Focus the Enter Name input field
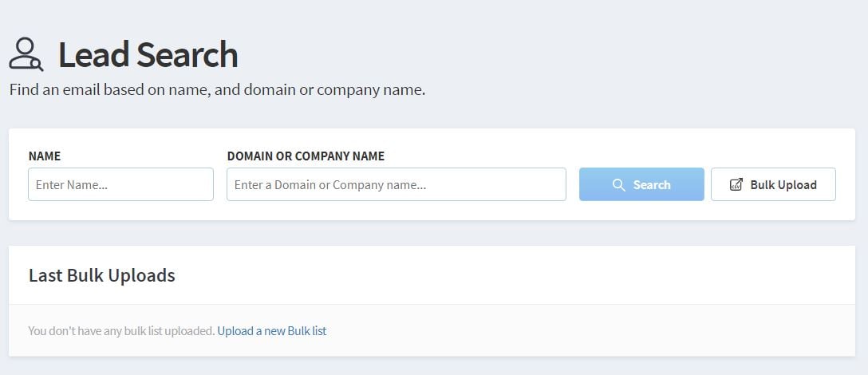 pos(120,184)
